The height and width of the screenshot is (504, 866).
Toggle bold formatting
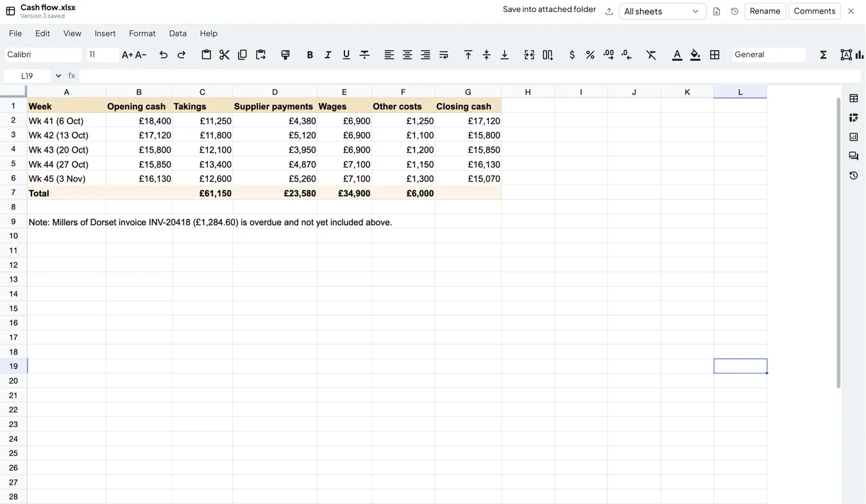pos(310,55)
